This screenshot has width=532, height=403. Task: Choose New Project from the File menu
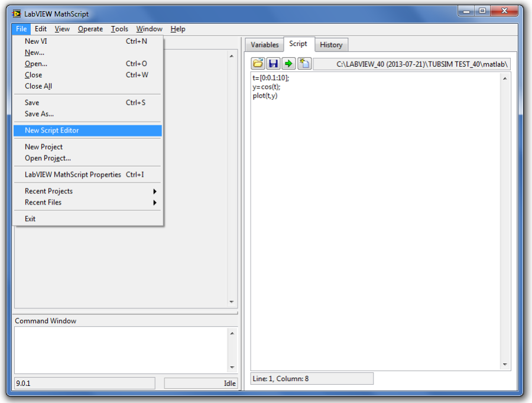click(87, 147)
